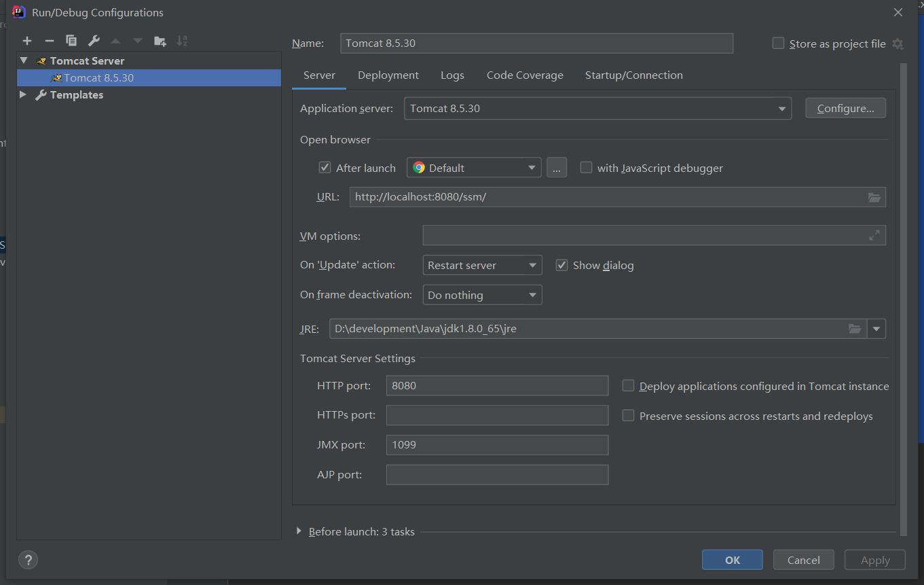Move configuration down arrow icon

[138, 41]
